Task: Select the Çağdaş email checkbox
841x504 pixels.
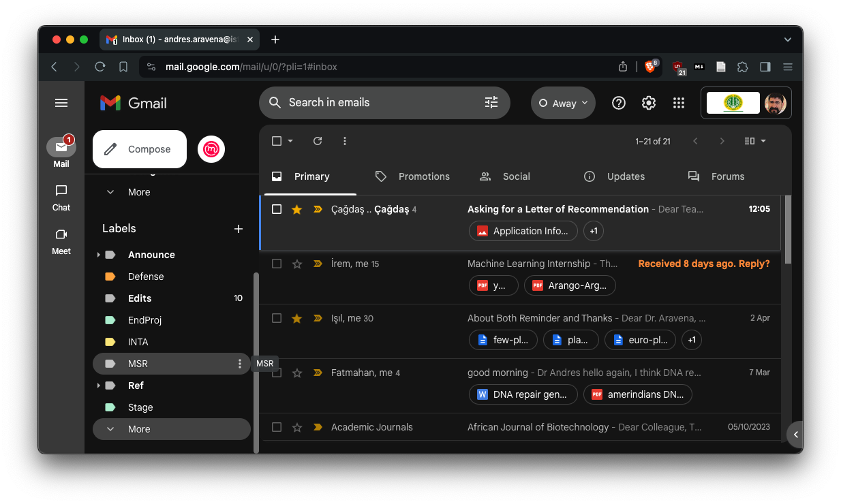Action: 277,209
